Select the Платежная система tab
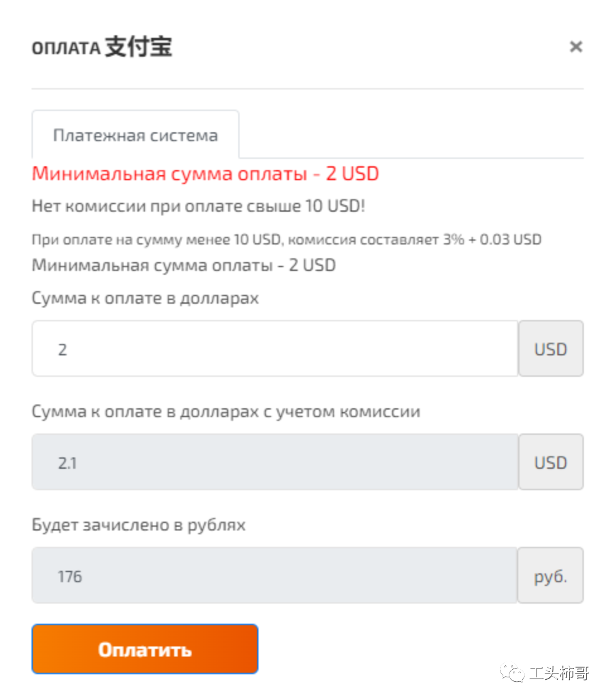This screenshot has width=609, height=700. [136, 135]
